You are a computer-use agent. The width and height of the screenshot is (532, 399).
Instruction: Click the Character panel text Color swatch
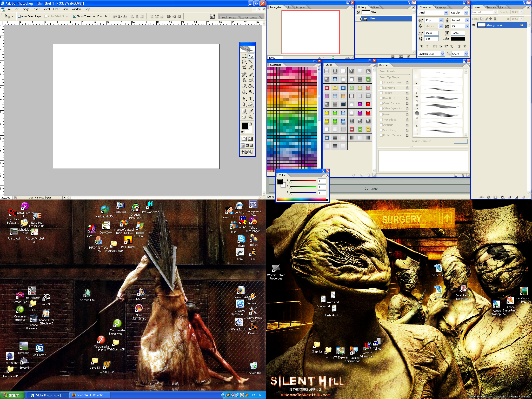(458, 39)
